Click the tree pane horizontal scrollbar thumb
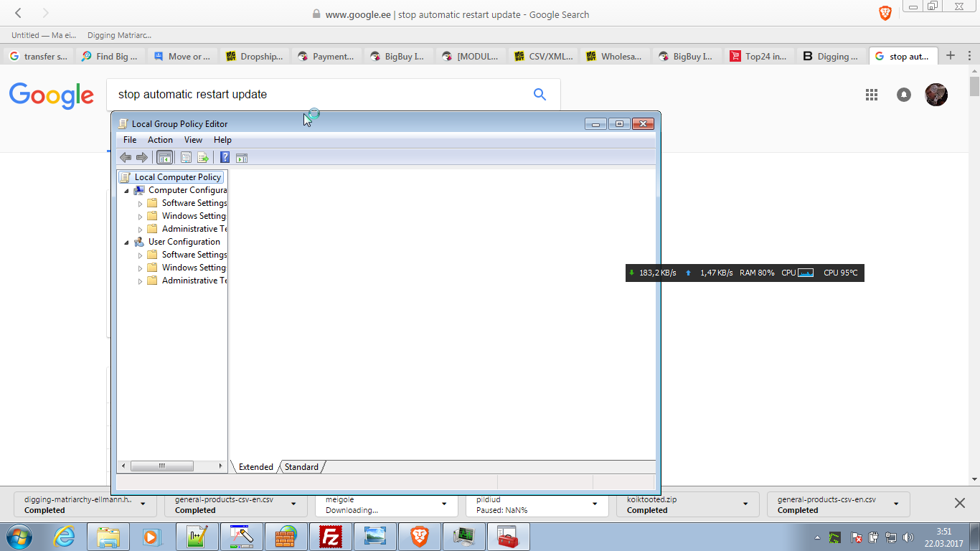Screen dimensions: 980x551 point(162,466)
